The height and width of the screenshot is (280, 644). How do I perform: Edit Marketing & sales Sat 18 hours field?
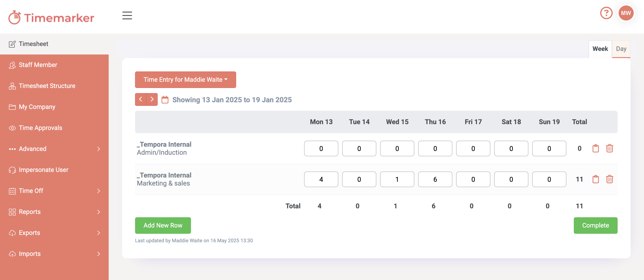(x=511, y=179)
